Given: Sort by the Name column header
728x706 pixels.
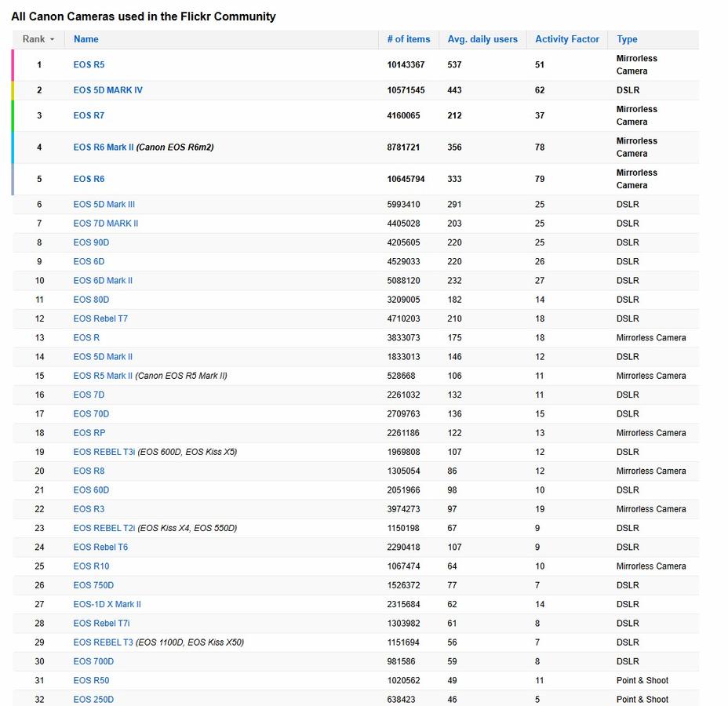Looking at the screenshot, I should pos(86,39).
